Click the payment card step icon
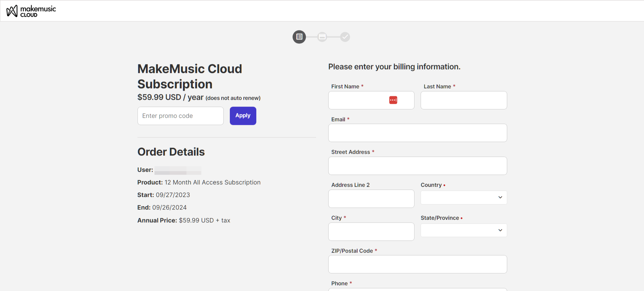This screenshot has width=644, height=291. coord(322,37)
